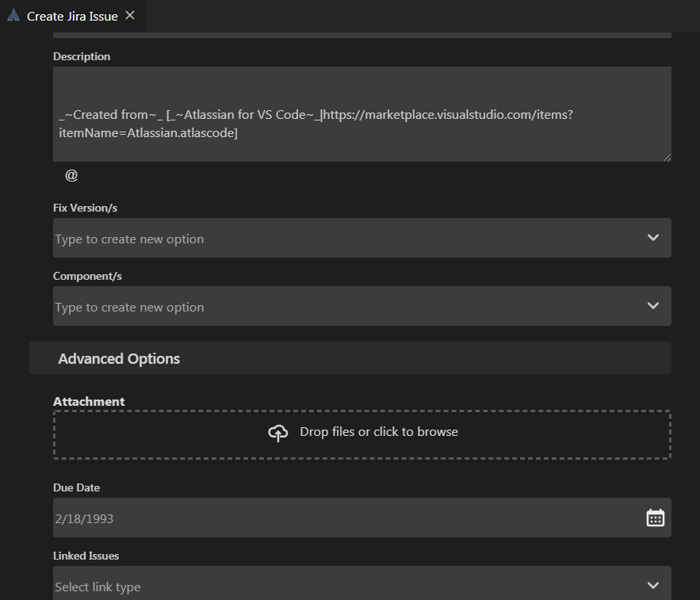Open the Fix Version/s dropdown arrow
The image size is (700, 600).
[653, 238]
